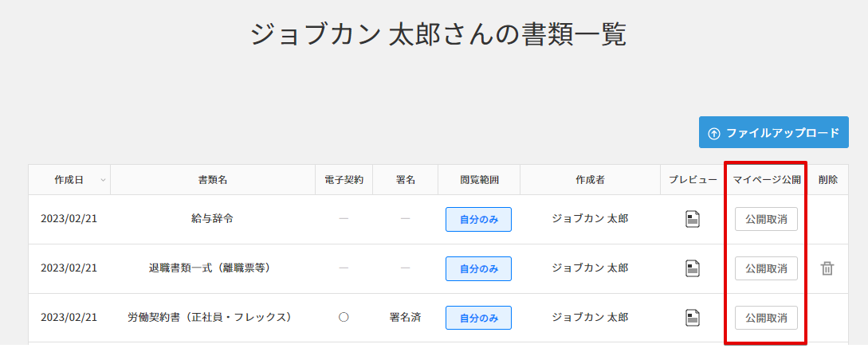Toggle 自分のみ scope for 給与辞令
The width and height of the screenshot is (868, 348).
tap(478, 220)
